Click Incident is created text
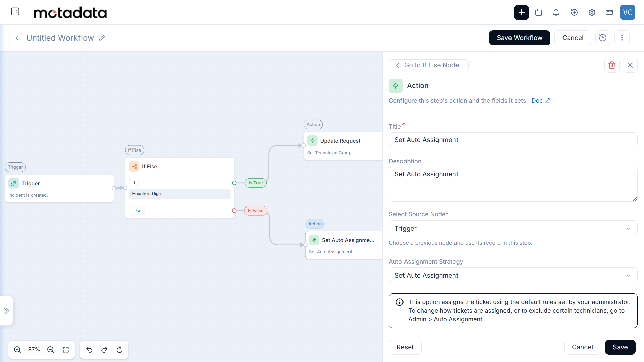644x362 pixels. pos(28,195)
